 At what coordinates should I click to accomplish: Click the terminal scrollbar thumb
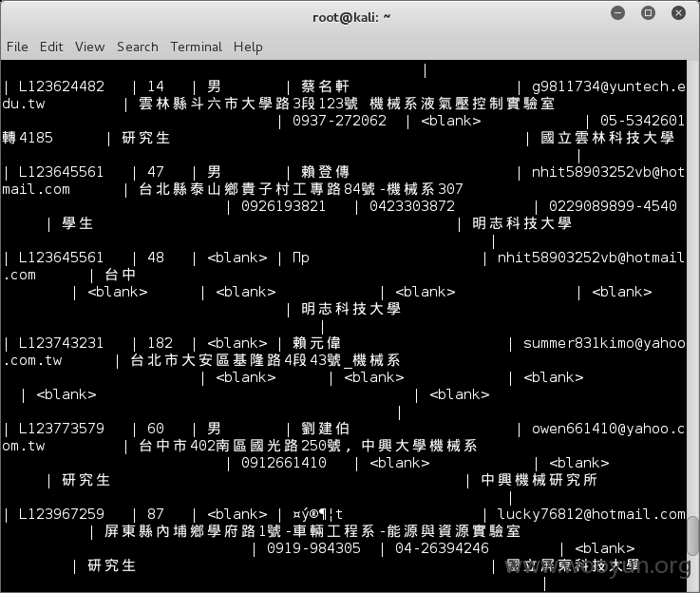pos(692,536)
